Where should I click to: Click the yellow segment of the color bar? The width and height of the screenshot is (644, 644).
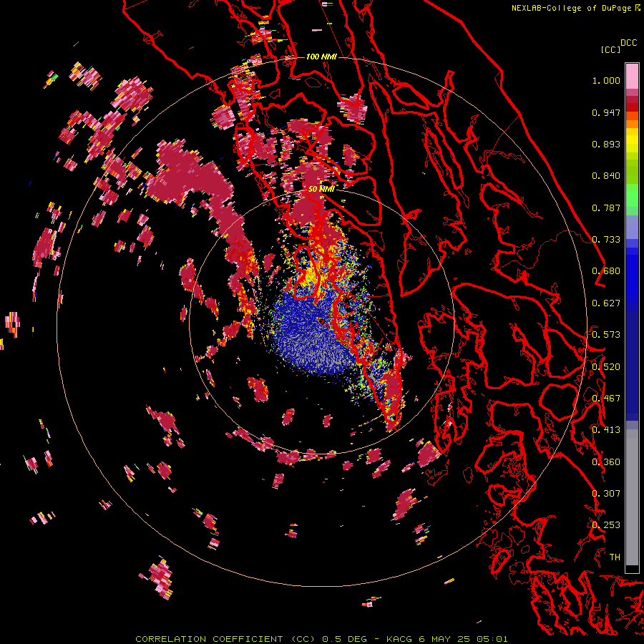click(x=632, y=142)
